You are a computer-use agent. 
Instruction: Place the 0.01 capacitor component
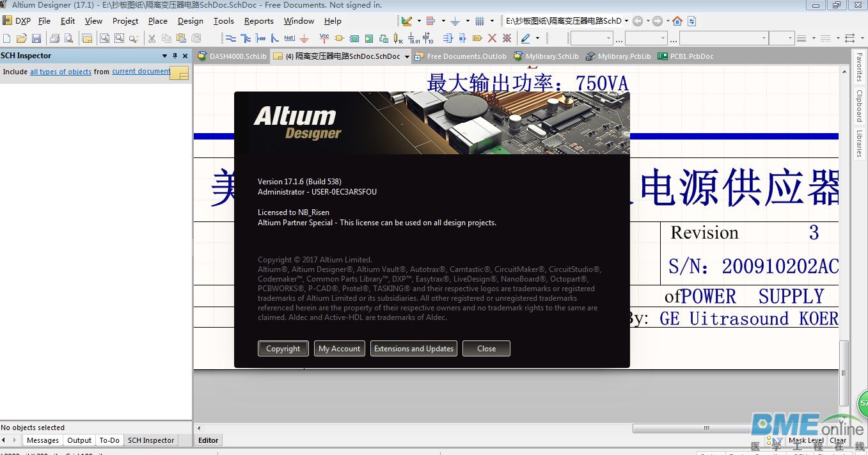(413, 38)
